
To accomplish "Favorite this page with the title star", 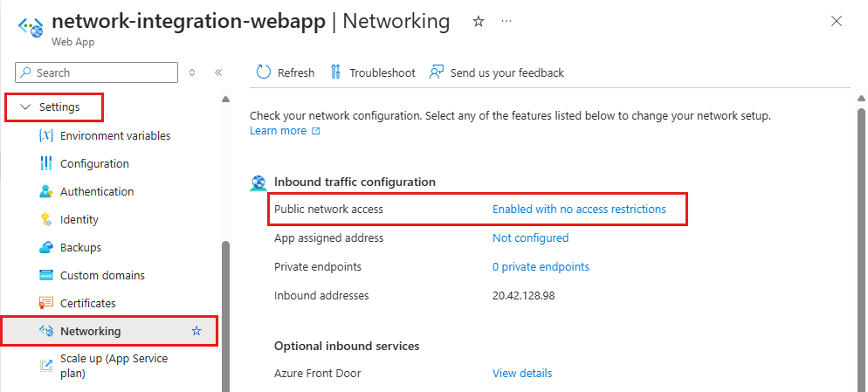I will pyautogui.click(x=479, y=21).
